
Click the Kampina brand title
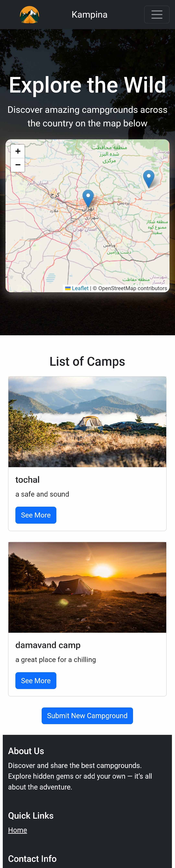pos(89,15)
